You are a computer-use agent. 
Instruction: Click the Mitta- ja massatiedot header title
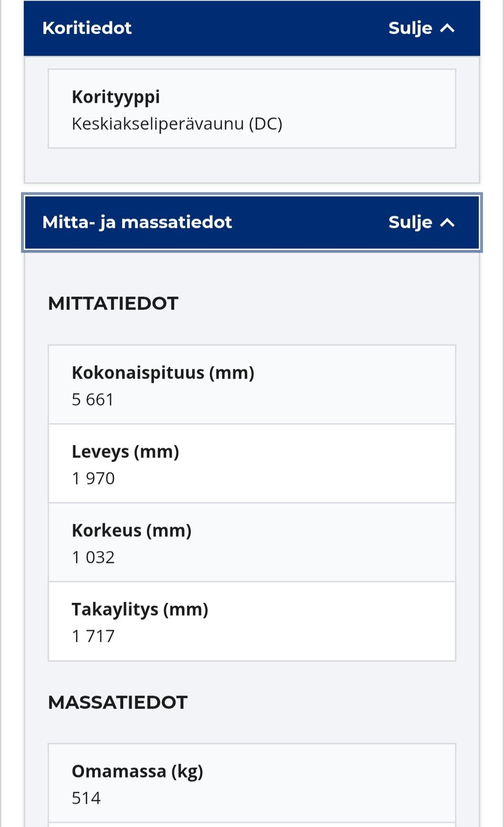pyautogui.click(x=137, y=223)
